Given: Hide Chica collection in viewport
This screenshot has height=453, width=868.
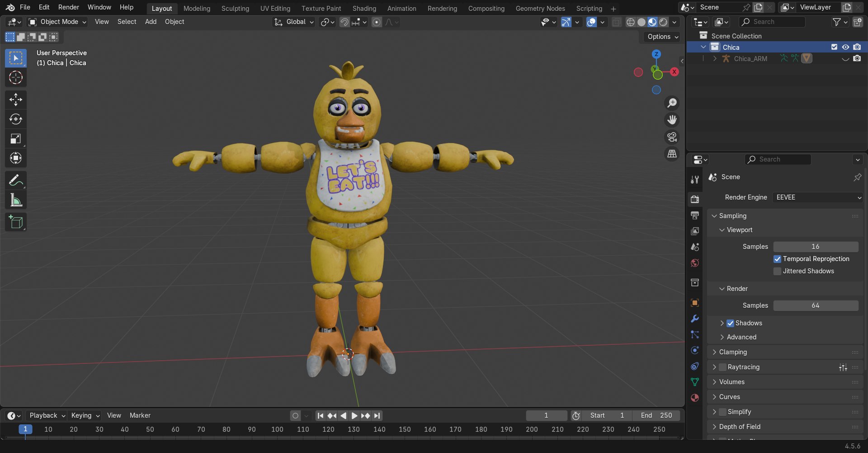Looking at the screenshot, I should click(x=845, y=47).
